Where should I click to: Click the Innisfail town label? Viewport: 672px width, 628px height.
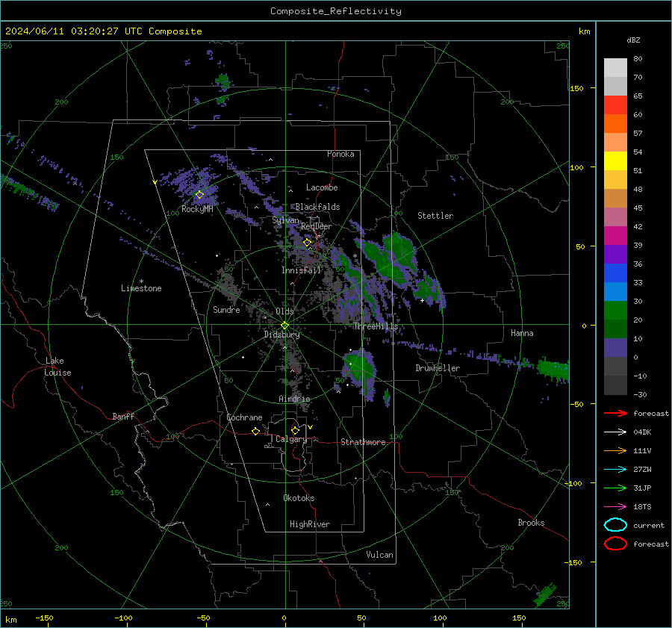(301, 270)
